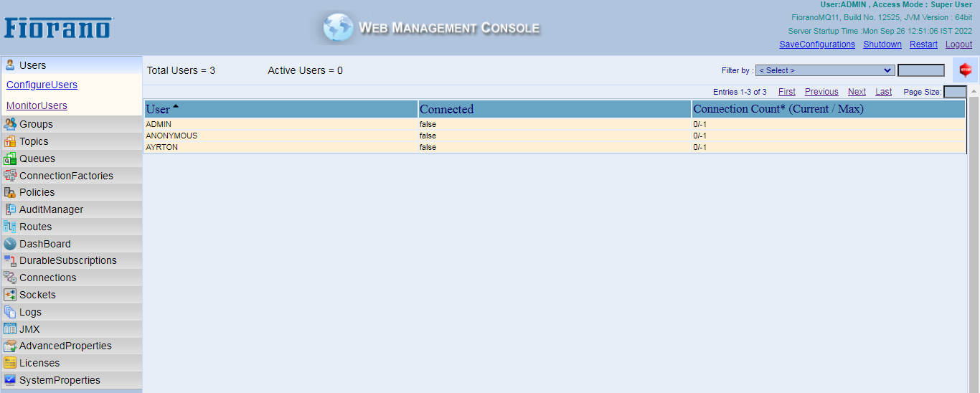This screenshot has width=980, height=393.
Task: Click the ConfigureUsers link
Action: pos(42,85)
